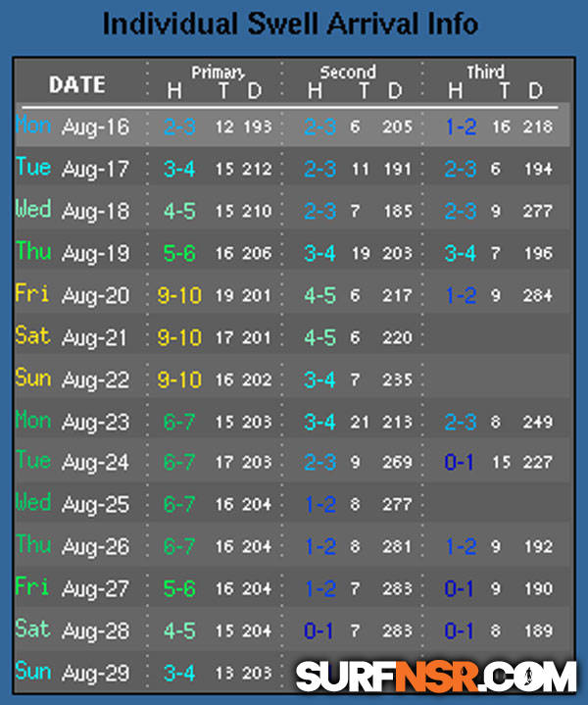Click third swell height 3-4 on Thu Aug-19

pos(461,253)
